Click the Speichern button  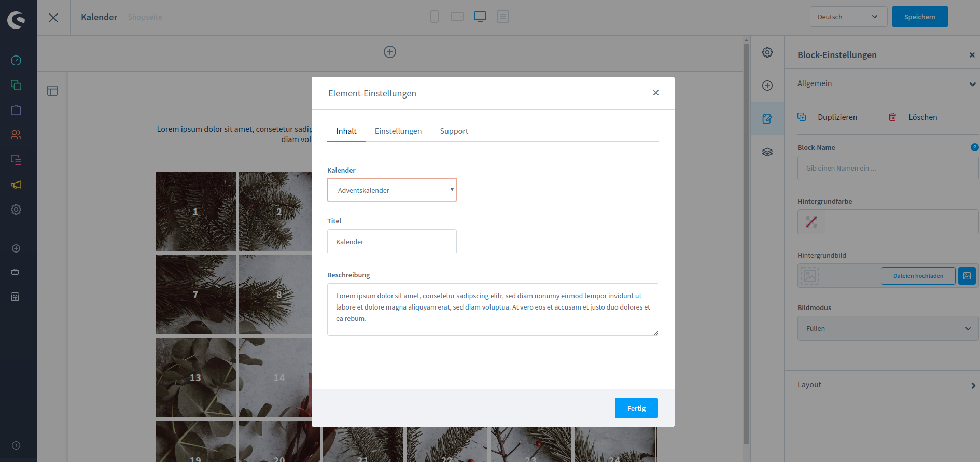tap(920, 17)
